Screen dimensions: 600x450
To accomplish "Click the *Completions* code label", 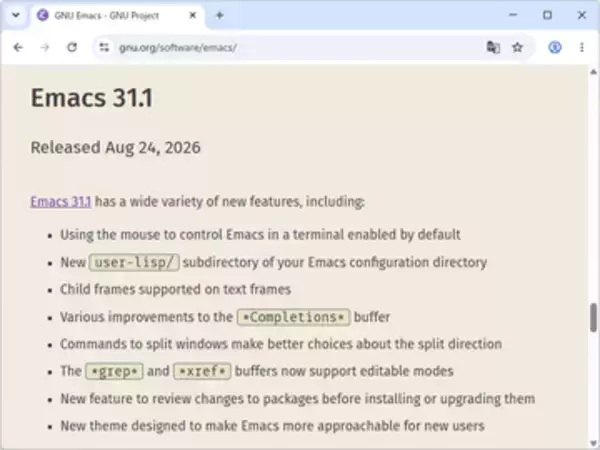I will (x=293, y=317).
